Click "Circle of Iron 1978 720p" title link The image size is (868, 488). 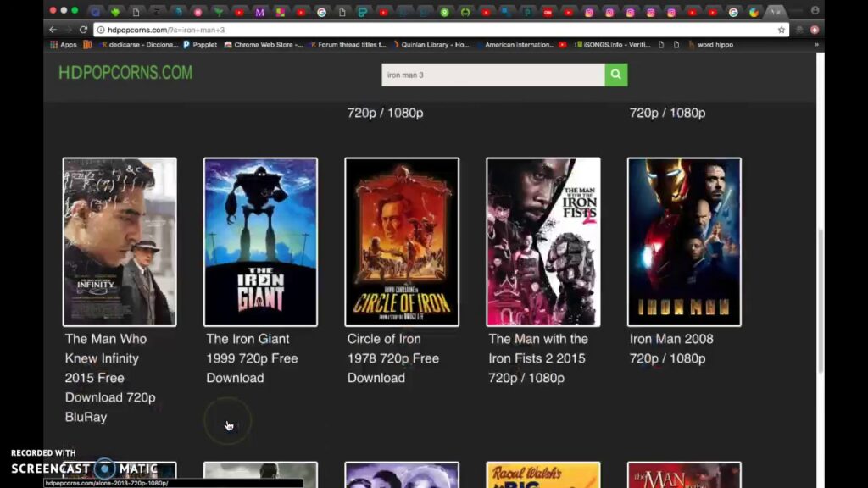pyautogui.click(x=393, y=358)
